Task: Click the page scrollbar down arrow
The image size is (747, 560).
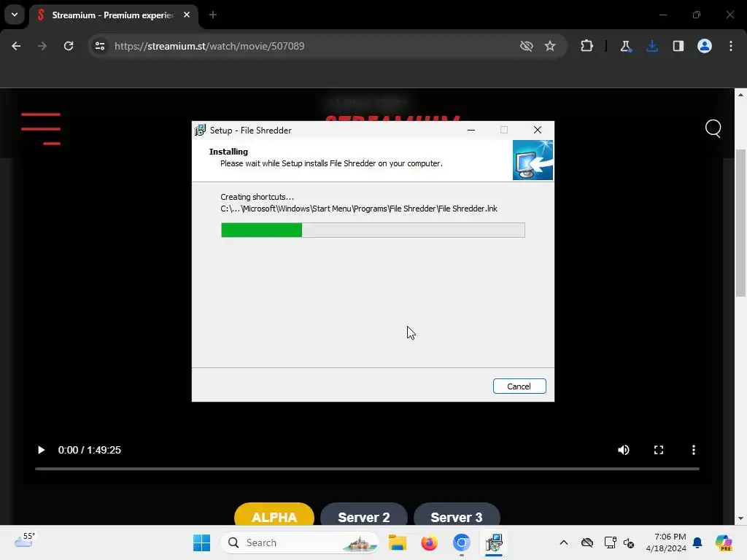Action: 741,518
